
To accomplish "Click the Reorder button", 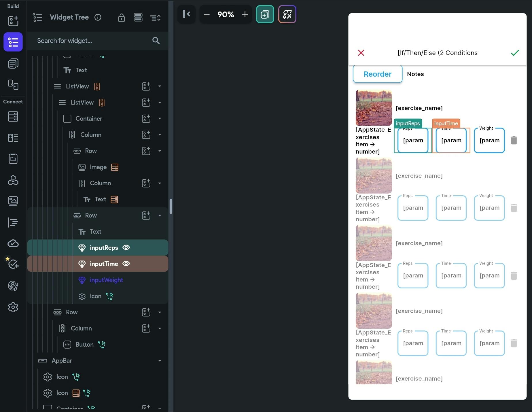I will 378,74.
